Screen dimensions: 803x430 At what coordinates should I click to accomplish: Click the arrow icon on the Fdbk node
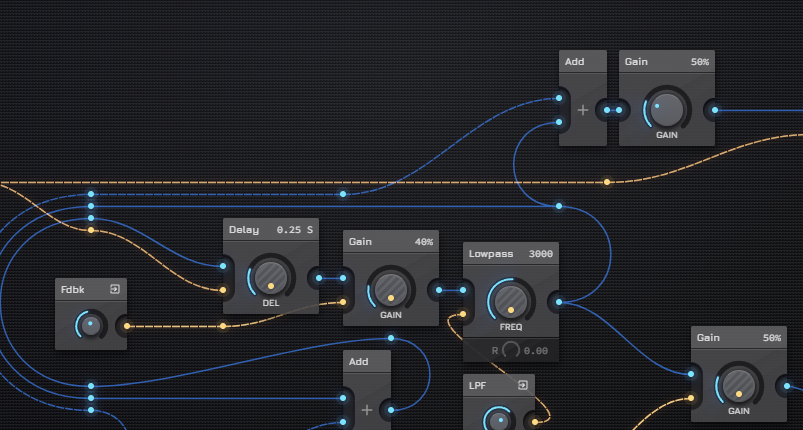coord(115,289)
